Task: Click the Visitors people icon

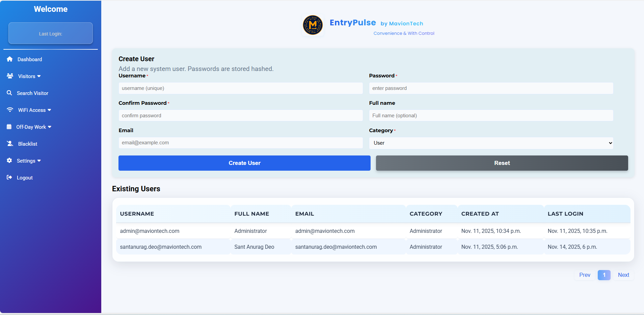Action: point(10,76)
